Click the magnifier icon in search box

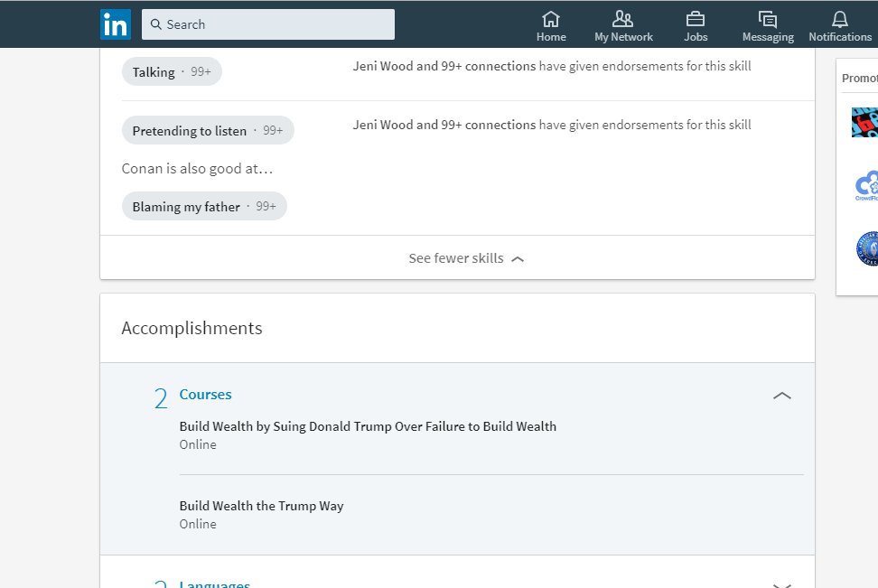156,24
